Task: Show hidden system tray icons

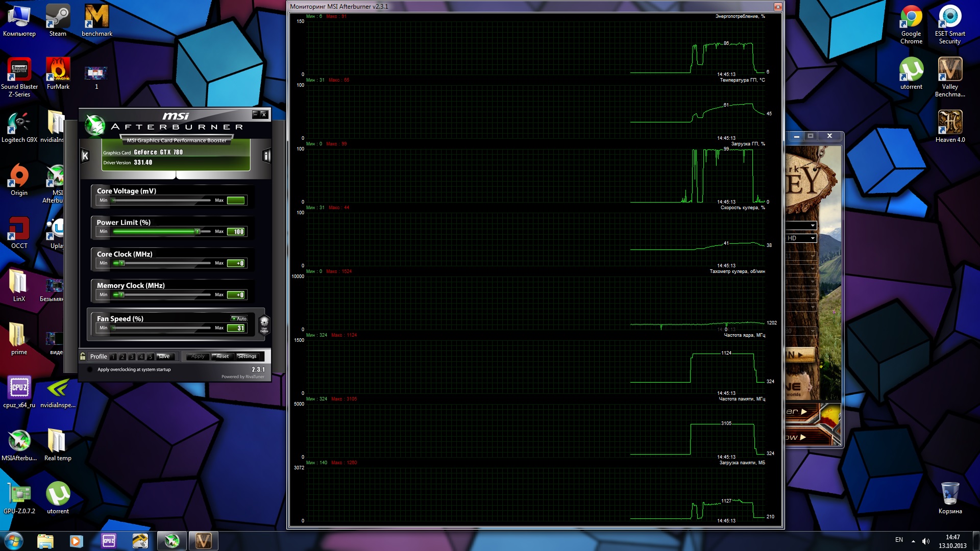Action: [x=913, y=541]
